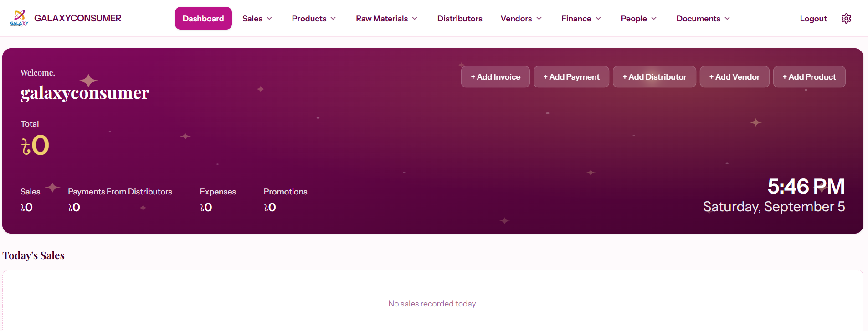The image size is (868, 331).
Task: Click the Add Distributor button
Action: point(654,77)
